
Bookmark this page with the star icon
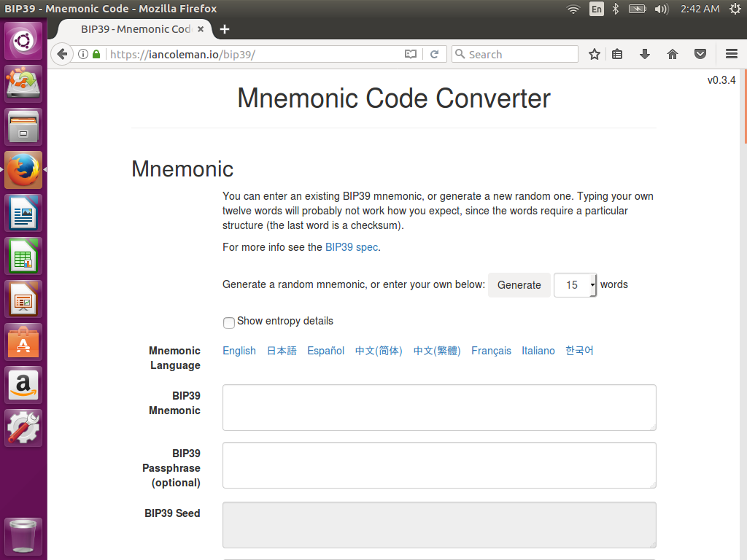(594, 53)
